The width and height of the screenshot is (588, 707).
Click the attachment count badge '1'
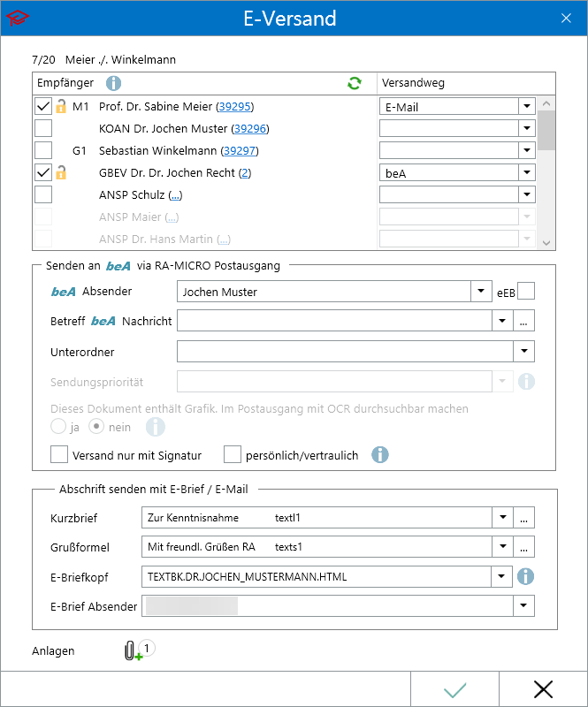click(146, 648)
